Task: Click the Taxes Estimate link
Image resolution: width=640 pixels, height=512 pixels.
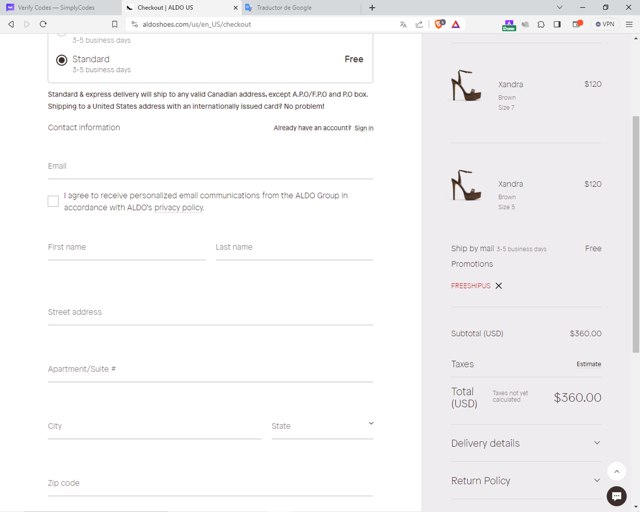Action: coord(589,364)
